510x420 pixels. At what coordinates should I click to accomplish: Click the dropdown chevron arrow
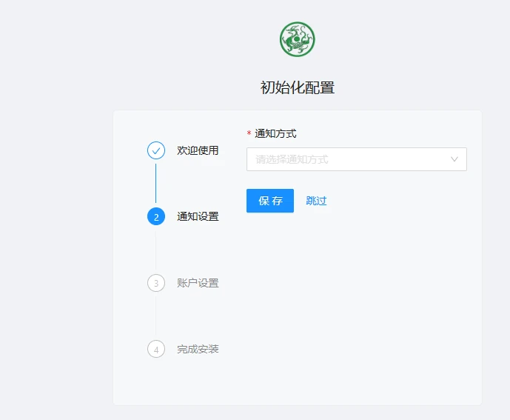pyautogui.click(x=454, y=159)
